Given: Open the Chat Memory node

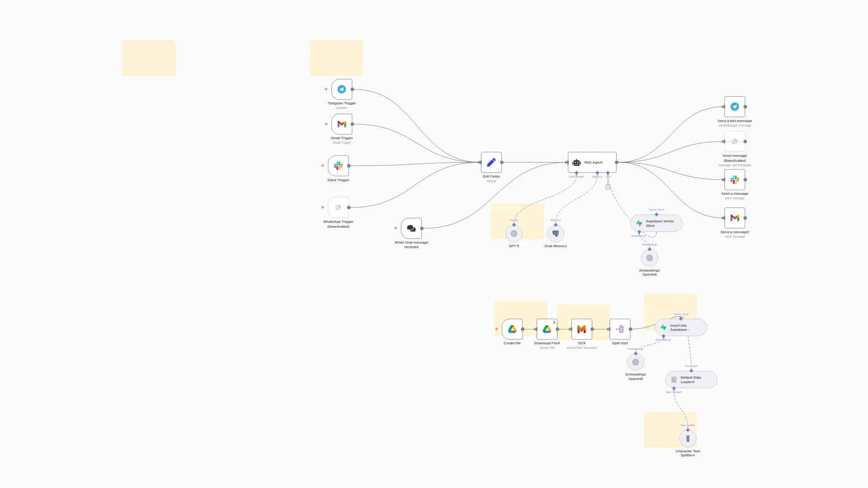Looking at the screenshot, I should click(x=555, y=234).
